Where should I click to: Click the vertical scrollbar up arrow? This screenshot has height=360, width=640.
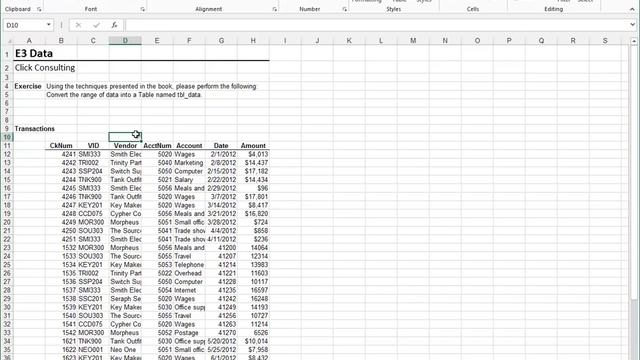[x=634, y=41]
